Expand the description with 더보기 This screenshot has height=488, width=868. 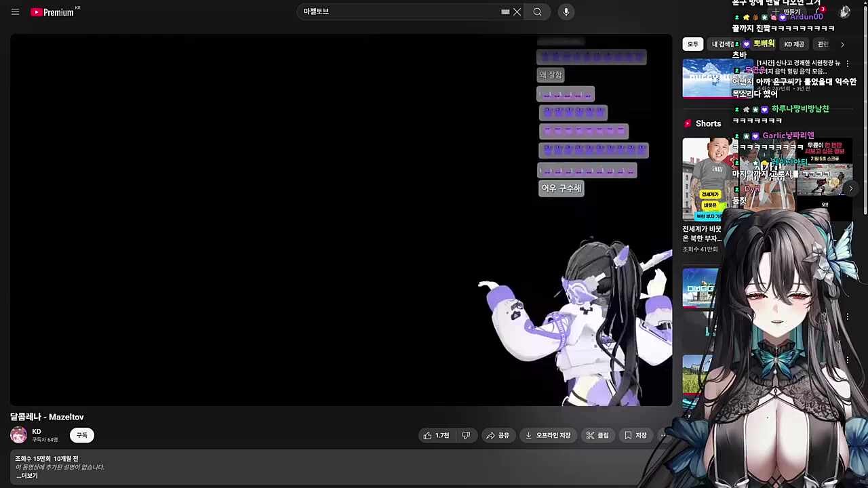coord(28,476)
